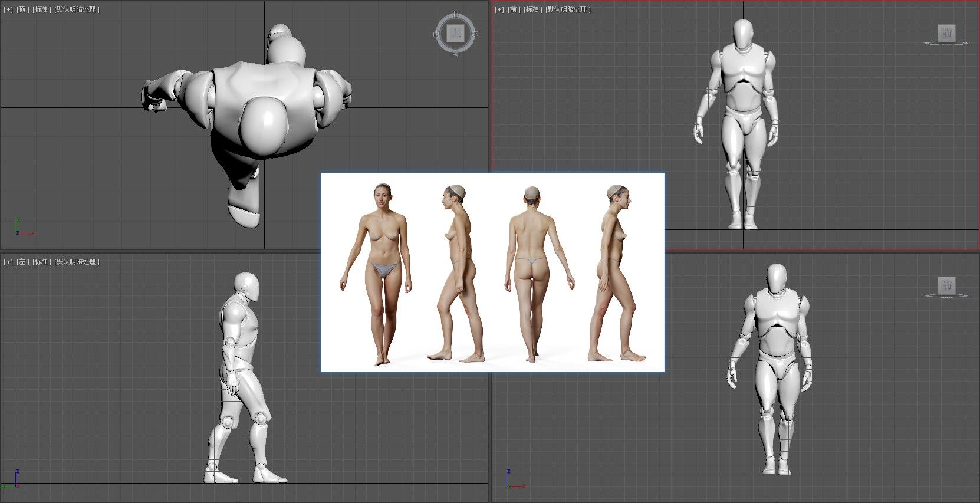The width and height of the screenshot is (980, 503).
Task: Open the [左] view menu label
Action: [x=24, y=262]
